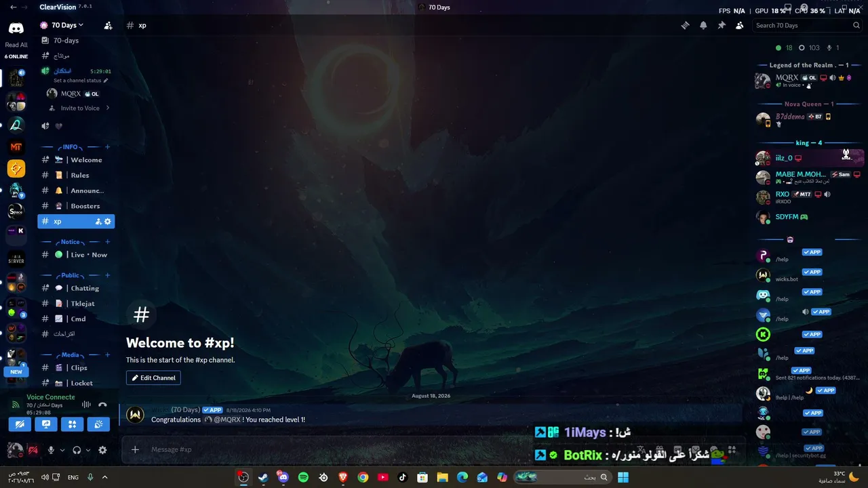Screen dimensions: 868x488
Task: Open iilz_0 in the member list
Action: [808, 158]
